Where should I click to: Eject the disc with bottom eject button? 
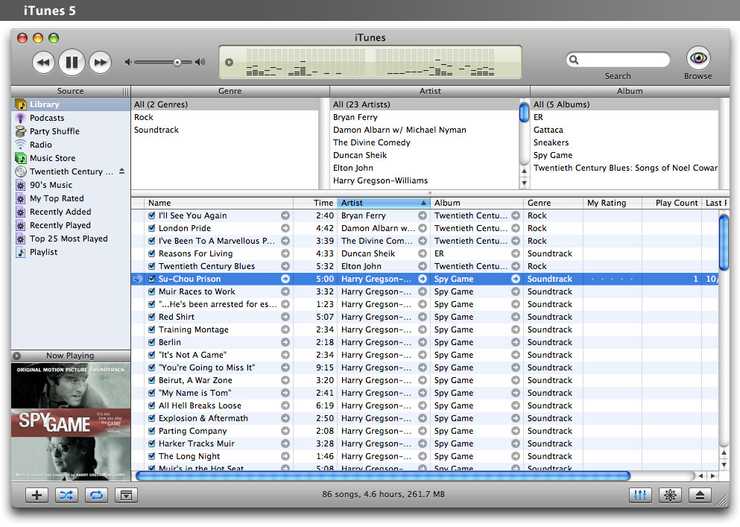[700, 495]
